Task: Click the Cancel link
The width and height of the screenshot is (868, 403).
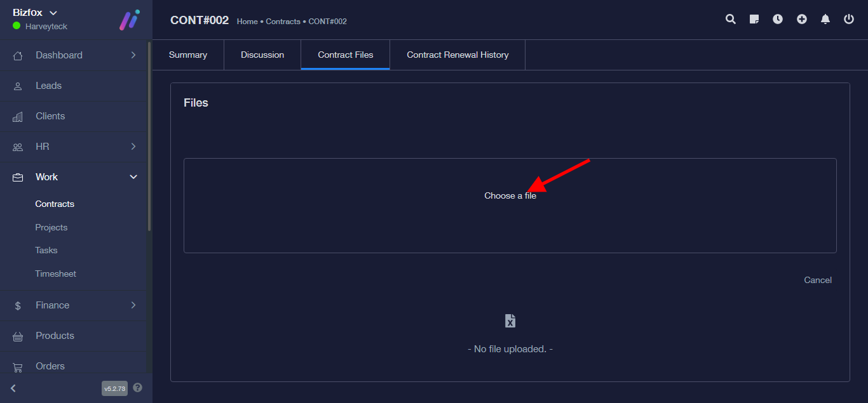Action: click(817, 280)
